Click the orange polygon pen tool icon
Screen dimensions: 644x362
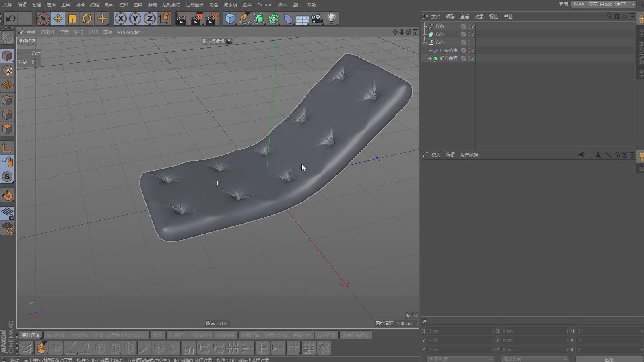point(41,348)
